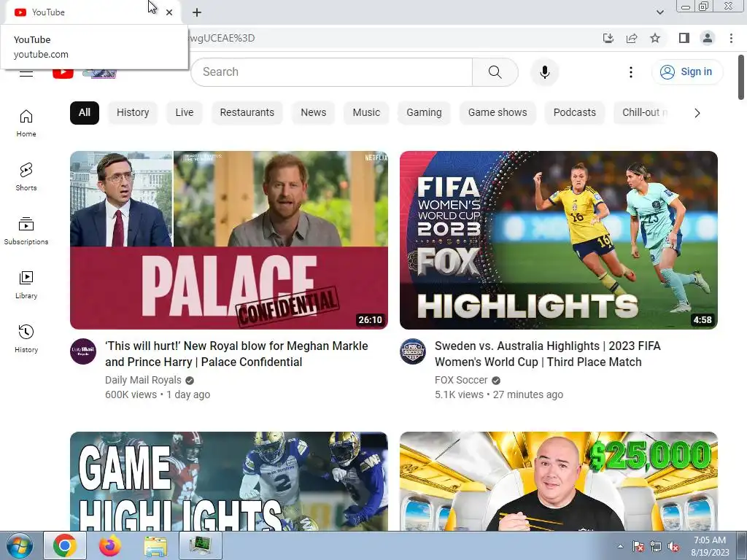The image size is (747, 560).
Task: Click the Sign in button
Action: point(686,72)
